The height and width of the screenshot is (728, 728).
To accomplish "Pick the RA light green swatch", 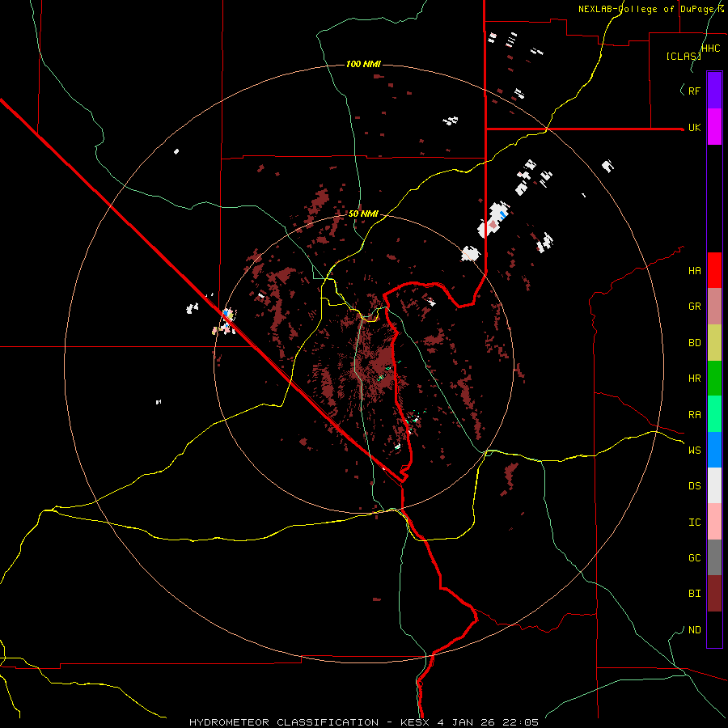I will click(x=714, y=414).
